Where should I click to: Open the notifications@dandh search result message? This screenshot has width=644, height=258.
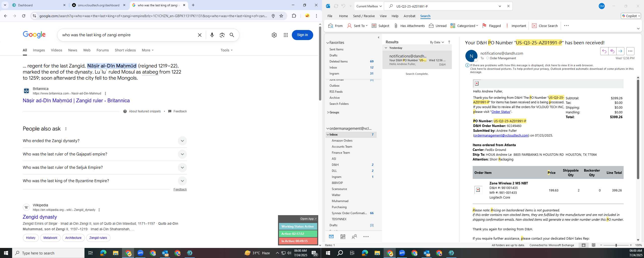click(x=417, y=60)
